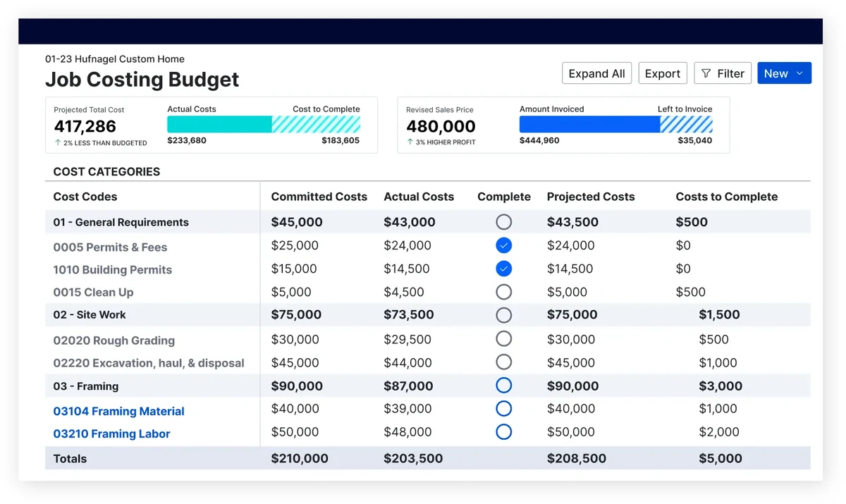Mark 0015 Clean Up as complete
Viewport: 846px width, 504px height.
[503, 292]
